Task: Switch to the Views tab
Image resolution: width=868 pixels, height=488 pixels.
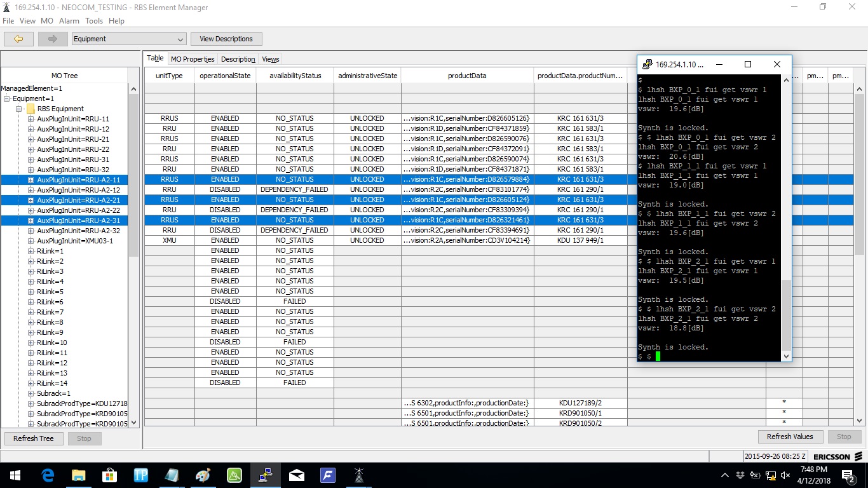Action: pos(271,59)
